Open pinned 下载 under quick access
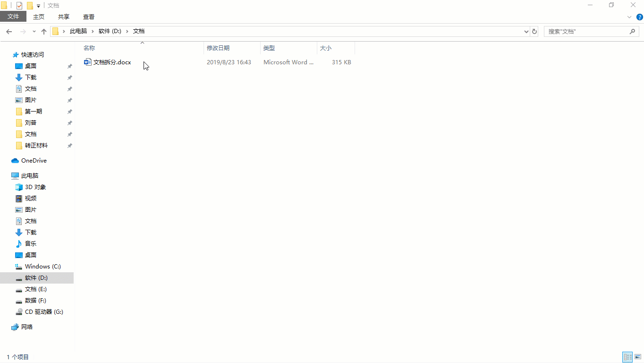The image size is (644, 363). (31, 78)
